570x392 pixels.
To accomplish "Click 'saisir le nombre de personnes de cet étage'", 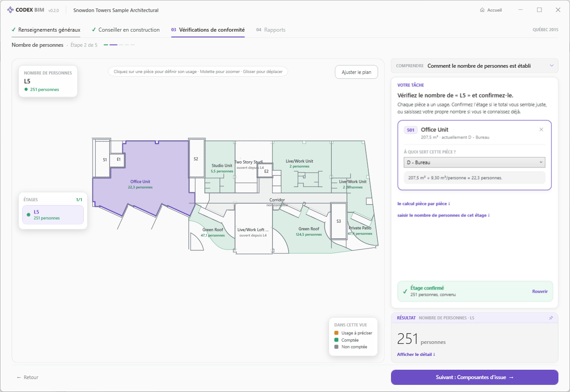I will (443, 215).
